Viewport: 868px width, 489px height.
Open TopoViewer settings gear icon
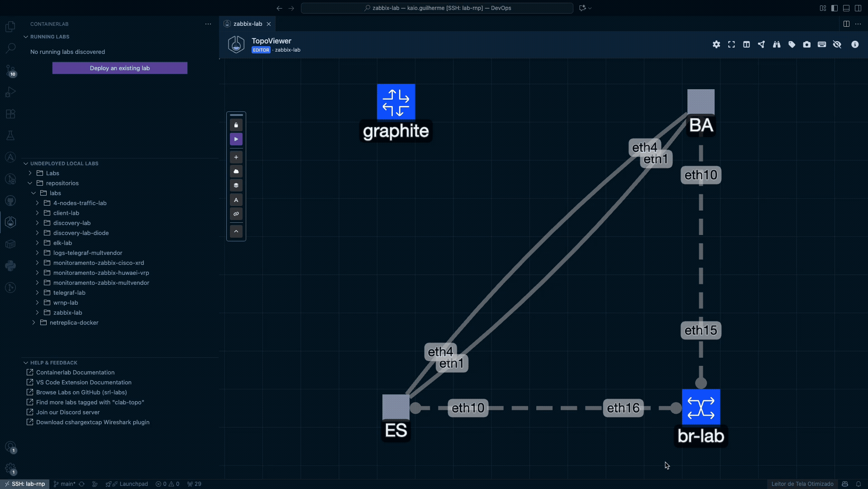[716, 44]
